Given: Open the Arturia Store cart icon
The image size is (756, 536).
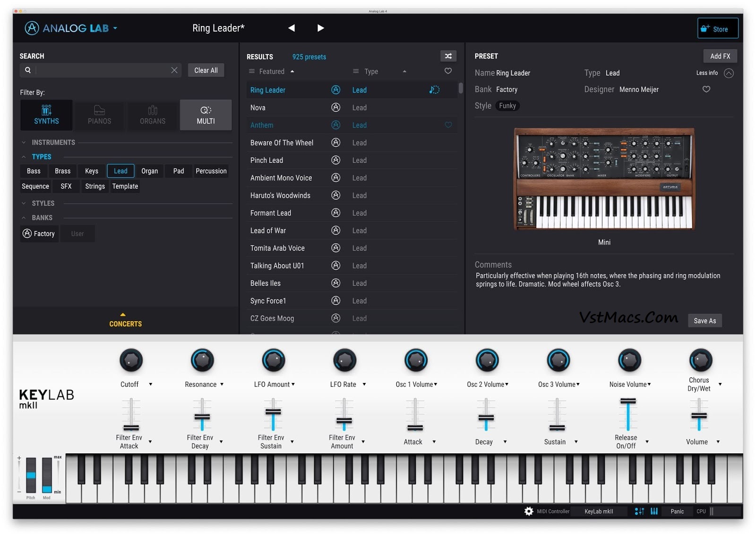Looking at the screenshot, I should click(x=705, y=28).
